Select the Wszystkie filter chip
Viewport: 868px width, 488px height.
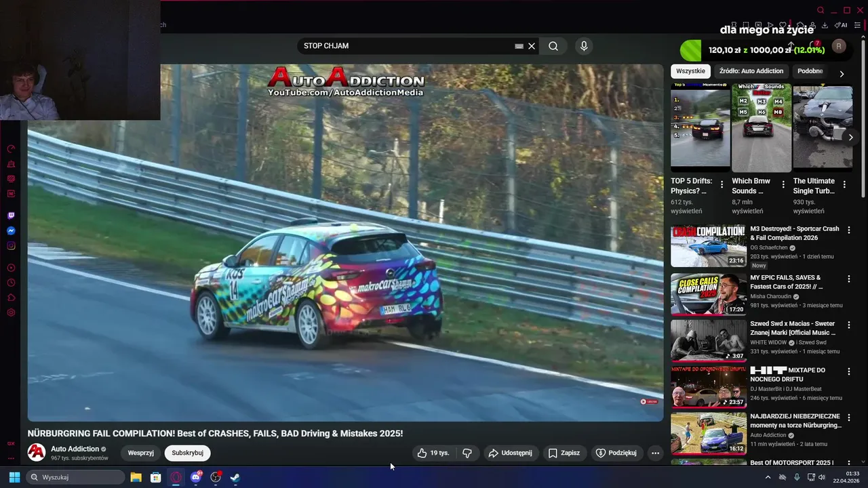point(690,71)
